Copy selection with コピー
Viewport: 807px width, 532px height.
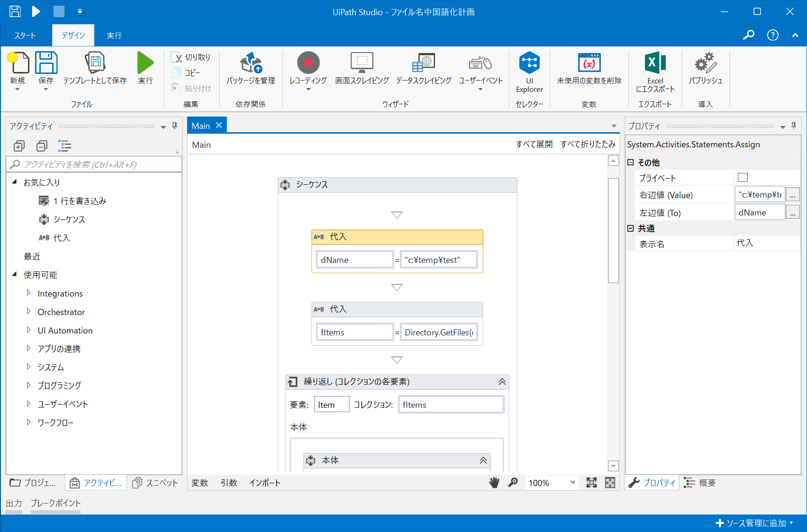(186, 73)
